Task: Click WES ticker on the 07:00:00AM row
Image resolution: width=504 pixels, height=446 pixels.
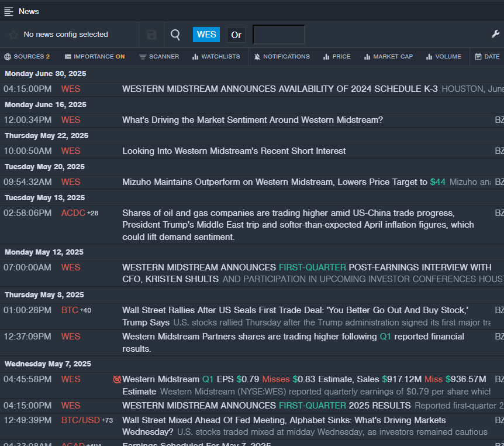Action: pyautogui.click(x=71, y=267)
